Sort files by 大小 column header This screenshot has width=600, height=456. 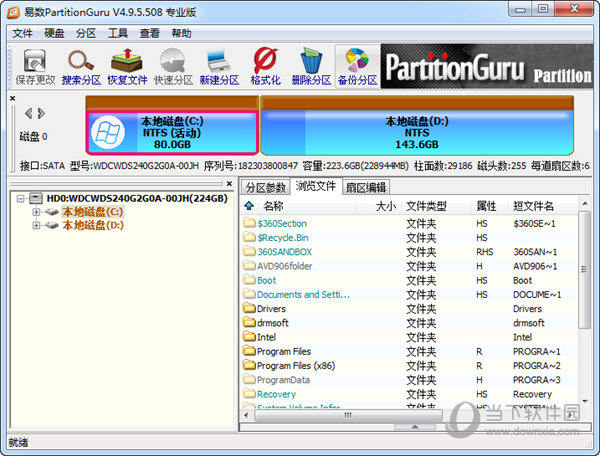click(x=378, y=206)
